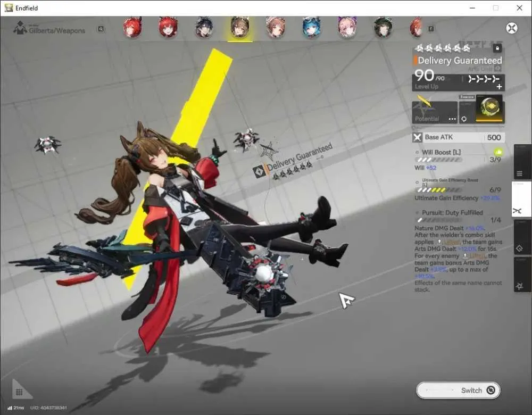Click the circular refresh icon on the essence slot
The image size is (532, 415).
click(464, 119)
